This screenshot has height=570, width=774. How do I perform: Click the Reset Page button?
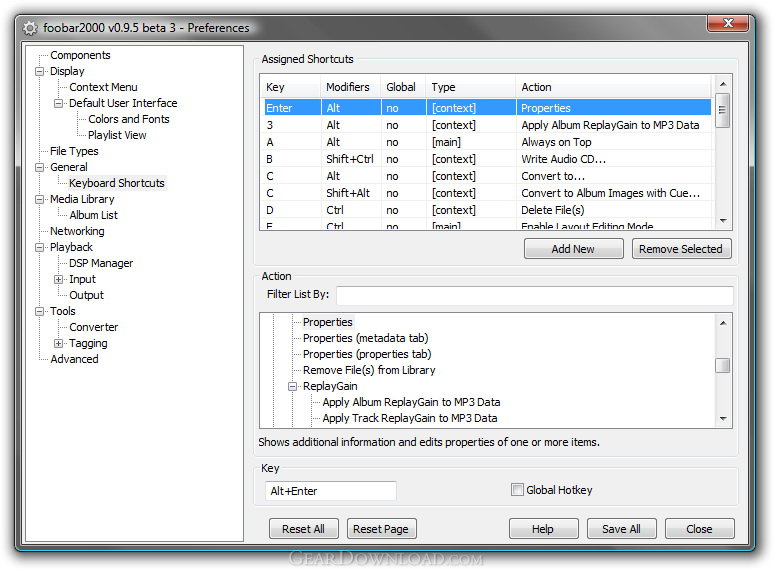pos(381,529)
